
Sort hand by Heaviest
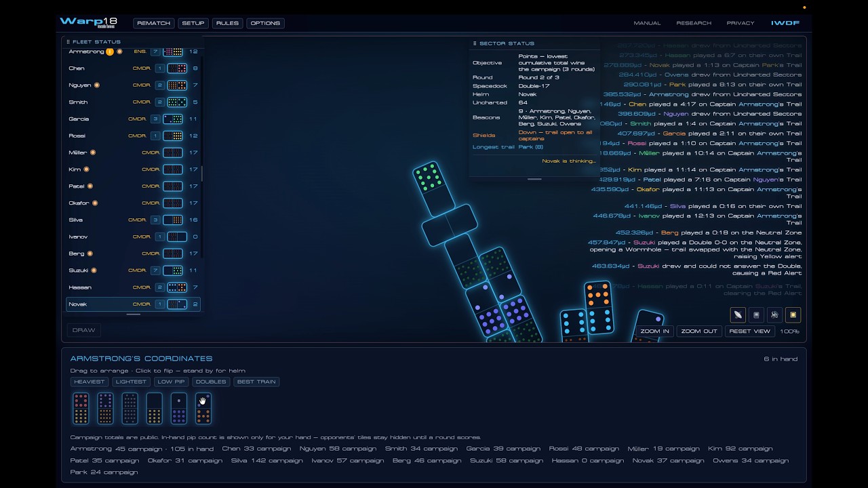[90, 382]
